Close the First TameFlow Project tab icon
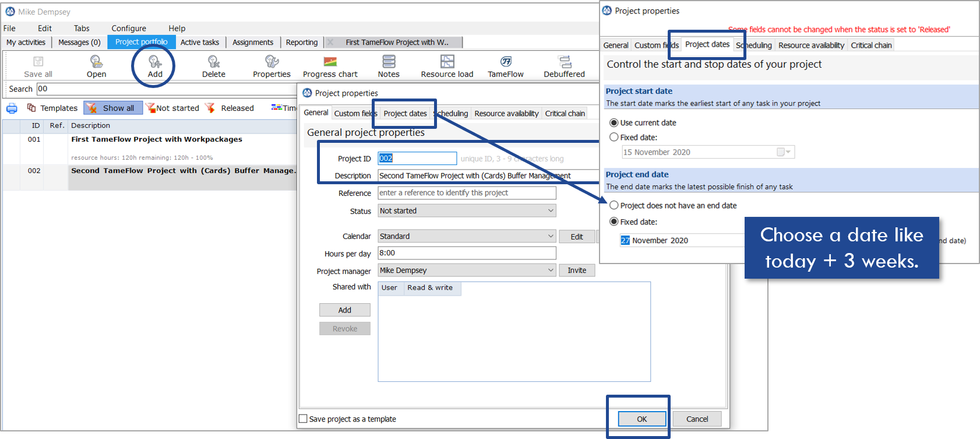Image resolution: width=980 pixels, height=439 pixels. [x=330, y=42]
